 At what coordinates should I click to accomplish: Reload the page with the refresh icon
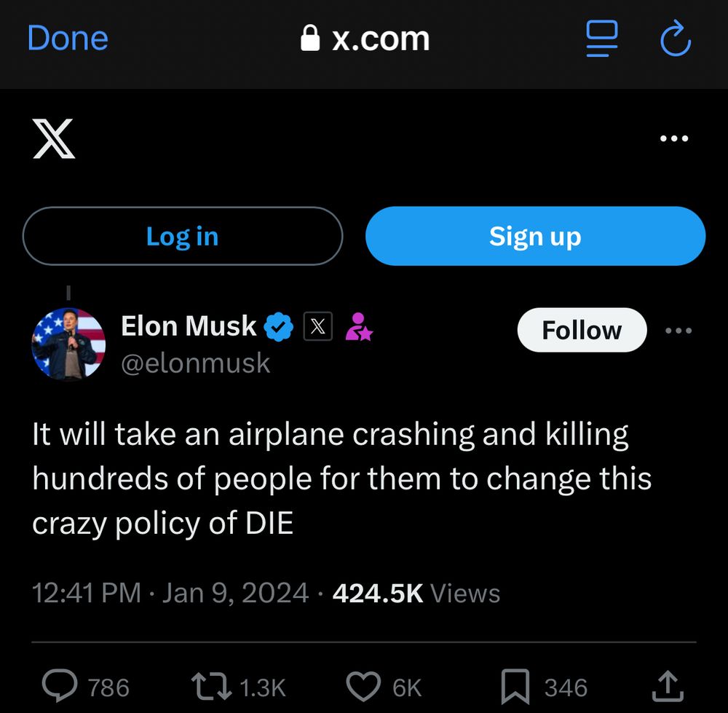tap(675, 40)
